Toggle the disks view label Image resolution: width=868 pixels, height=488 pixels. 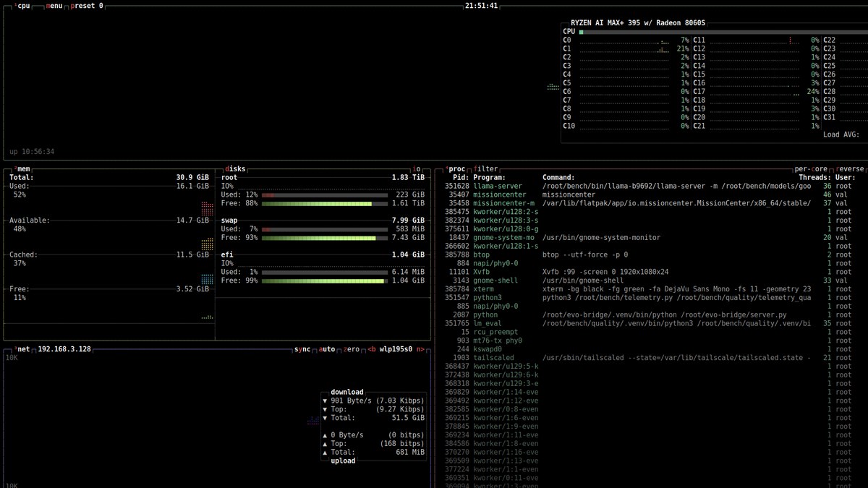point(236,169)
